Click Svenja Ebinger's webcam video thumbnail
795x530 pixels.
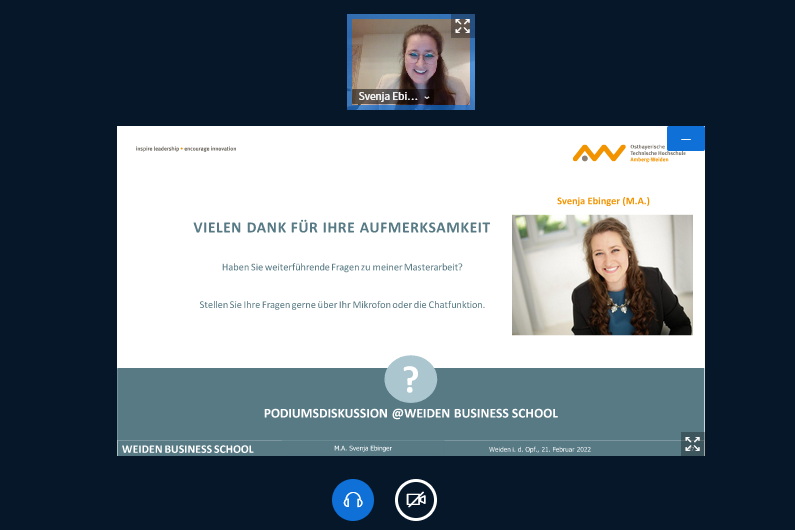point(410,55)
